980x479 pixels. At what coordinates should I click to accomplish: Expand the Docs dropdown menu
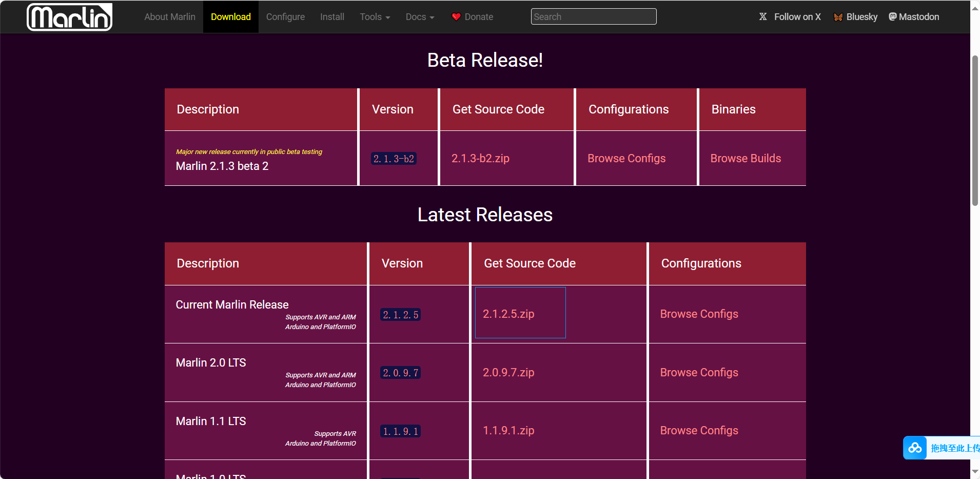pyautogui.click(x=420, y=17)
